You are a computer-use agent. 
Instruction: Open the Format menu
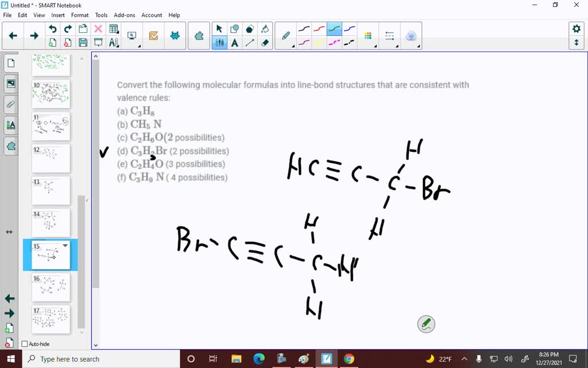point(81,15)
